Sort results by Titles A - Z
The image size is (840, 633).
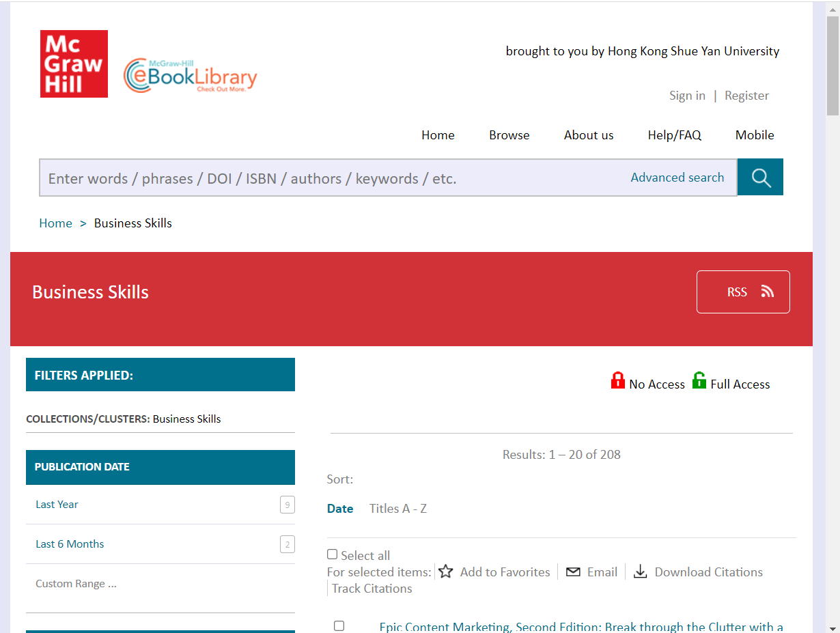click(x=397, y=509)
